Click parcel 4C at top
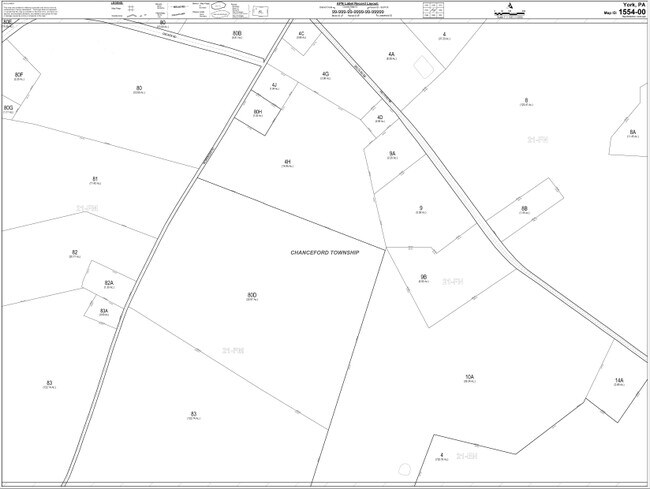This screenshot has height=489, width=650. pyautogui.click(x=301, y=35)
